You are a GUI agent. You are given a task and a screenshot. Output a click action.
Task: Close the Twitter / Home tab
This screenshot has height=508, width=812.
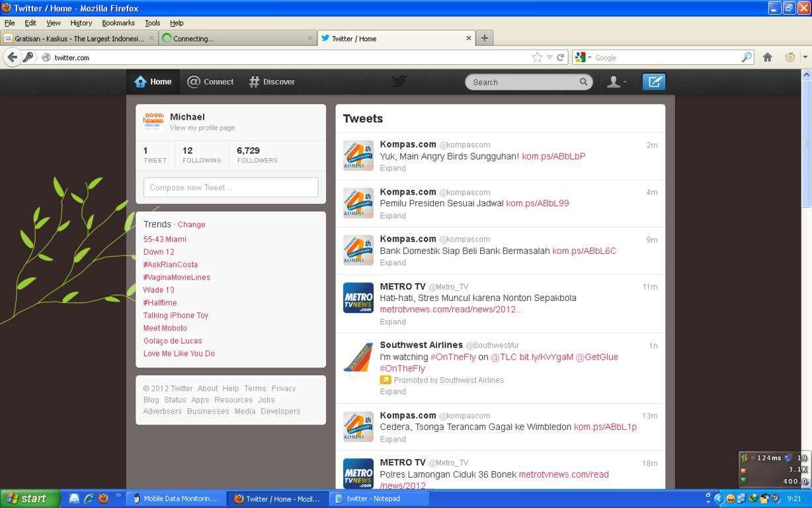469,38
